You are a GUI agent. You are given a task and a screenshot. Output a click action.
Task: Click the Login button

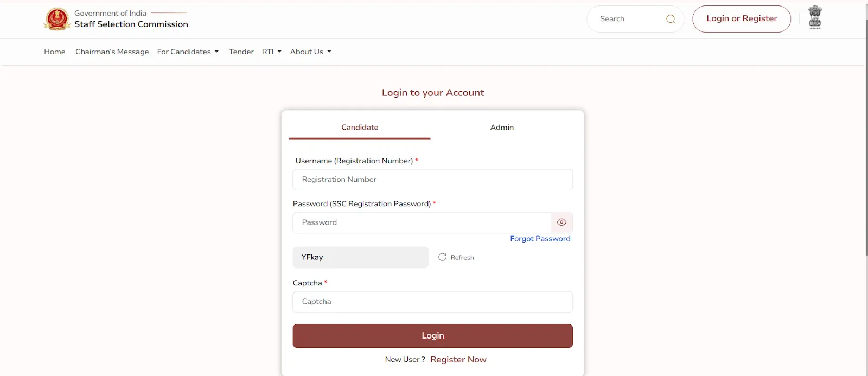(x=432, y=335)
